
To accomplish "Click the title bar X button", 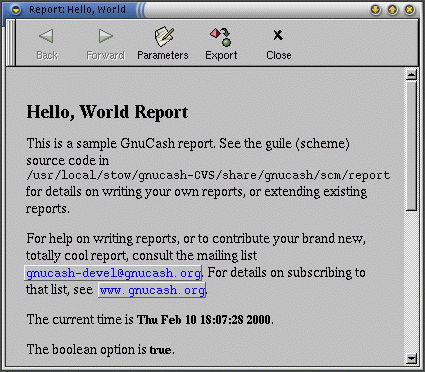I will click(410, 10).
